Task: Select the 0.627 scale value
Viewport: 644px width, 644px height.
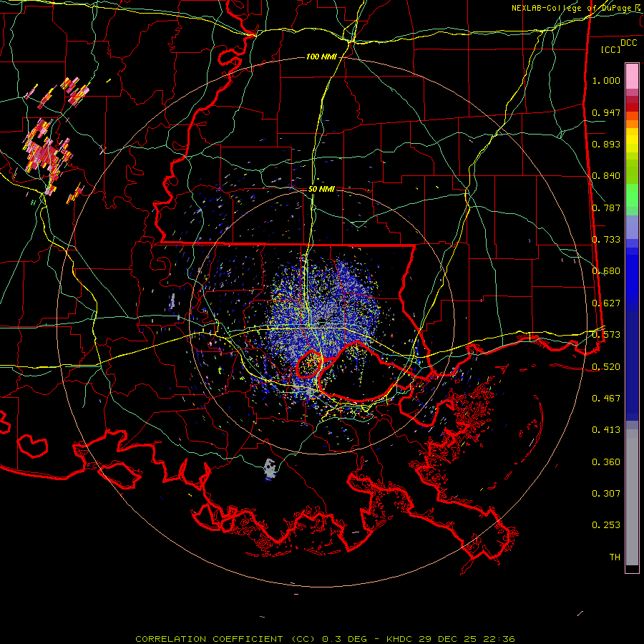Action: point(606,303)
